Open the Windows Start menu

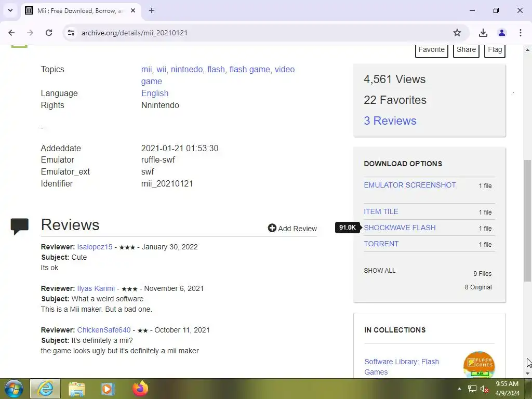[14, 389]
